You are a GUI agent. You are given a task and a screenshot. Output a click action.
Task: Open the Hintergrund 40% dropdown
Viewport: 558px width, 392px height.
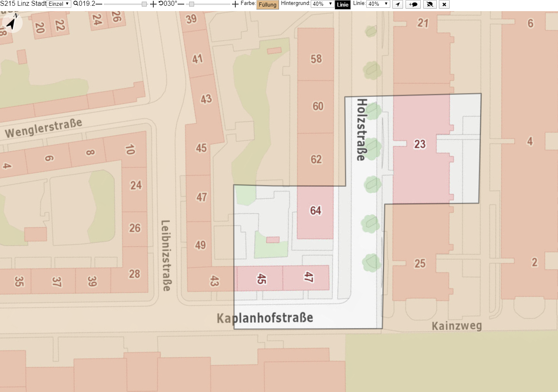coord(322,4)
